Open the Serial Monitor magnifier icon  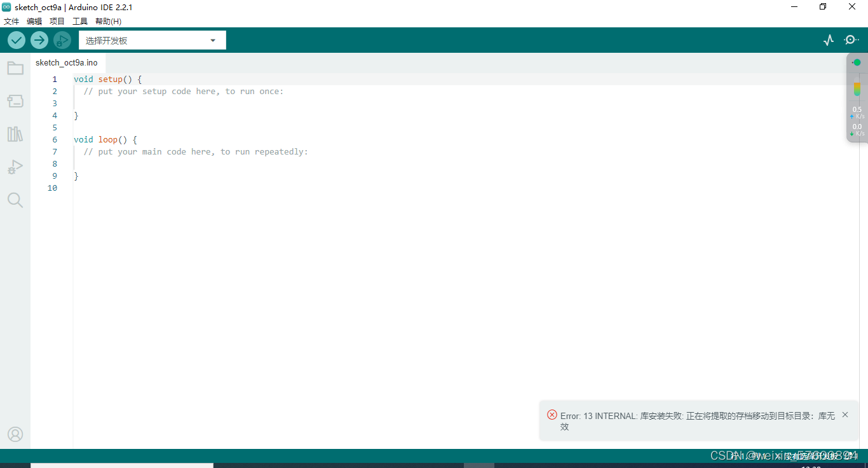(x=851, y=39)
